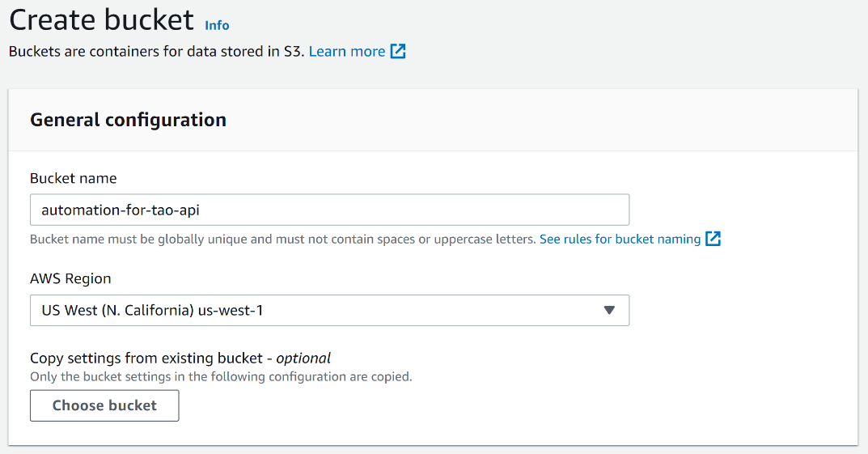The height and width of the screenshot is (454, 868).
Task: Click hint text about globally unique bucket name
Action: [283, 240]
